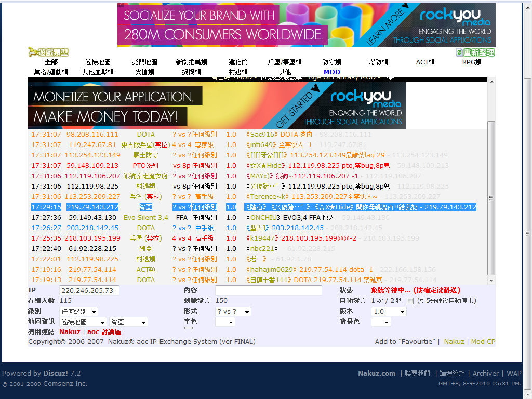532x399 pixels.
Task: Click the 內容 message content field
Action: point(268,290)
